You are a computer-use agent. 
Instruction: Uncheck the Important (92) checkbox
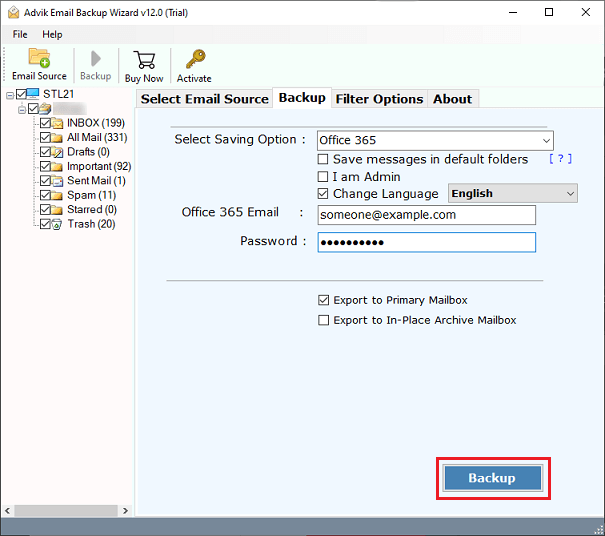point(45,166)
